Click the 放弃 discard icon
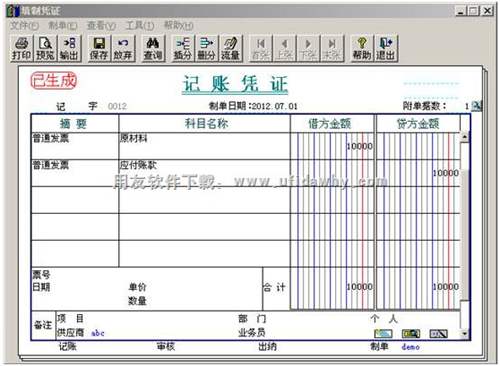 123,49
